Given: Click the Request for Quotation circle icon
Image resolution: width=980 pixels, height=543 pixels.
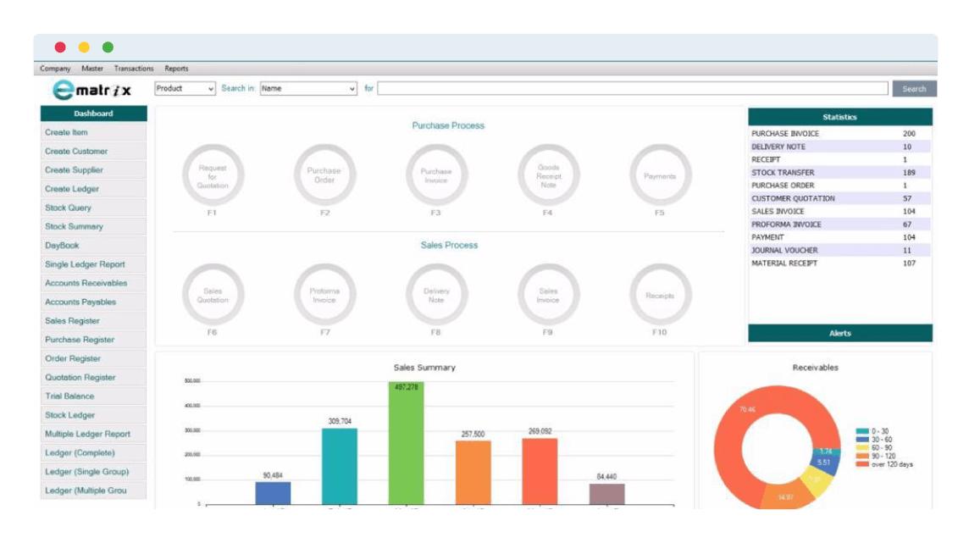Looking at the screenshot, I should tap(213, 175).
